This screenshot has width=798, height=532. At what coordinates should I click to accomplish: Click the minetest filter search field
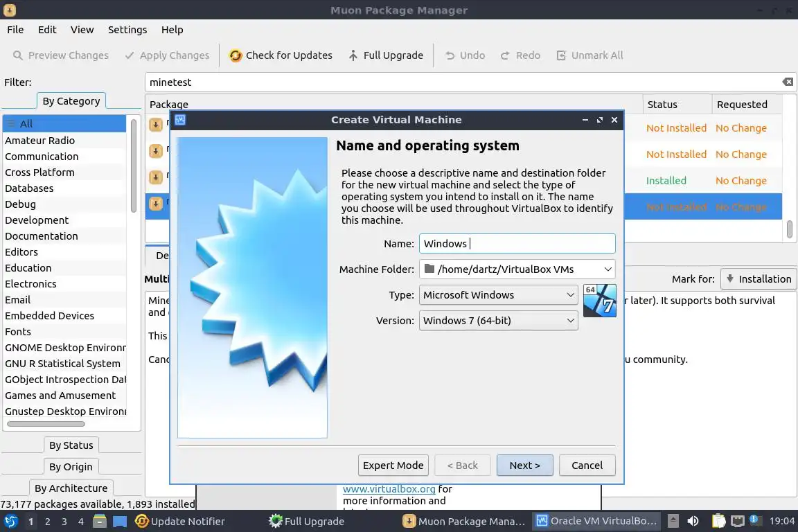point(471,82)
